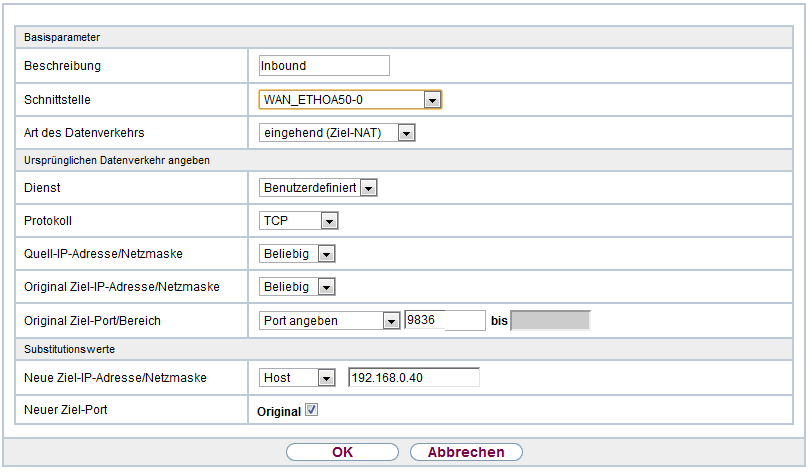
Task: Open Original Ziel-IP-Adresse/Netzmaske dropdown
Action: point(296,288)
